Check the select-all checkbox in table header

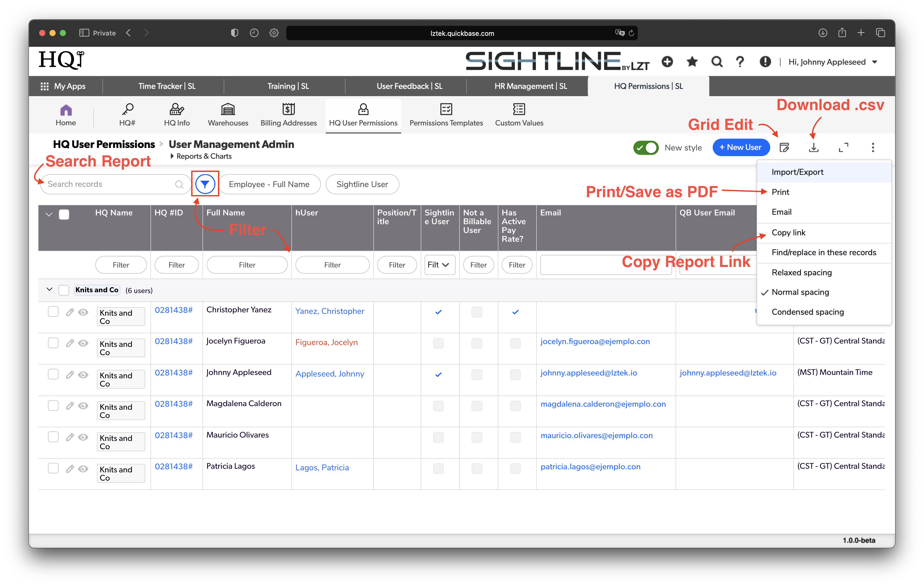coord(64,214)
